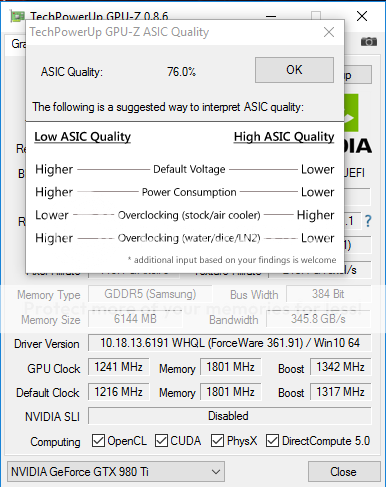Image resolution: width=386 pixels, height=487 pixels.
Task: Toggle the OpenCL checkbox
Action: pyautogui.click(x=98, y=441)
